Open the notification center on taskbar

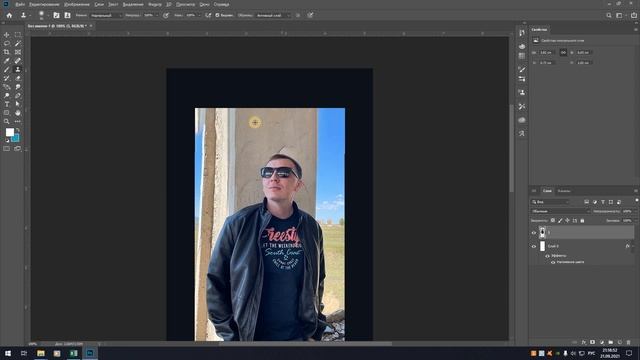tap(629, 353)
